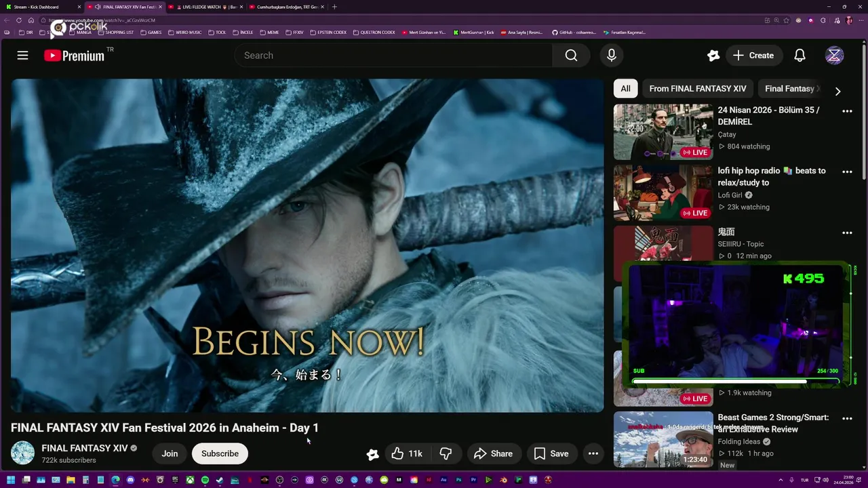The image size is (868, 488).
Task: Open the GitHub bookmark
Action: pos(574,33)
